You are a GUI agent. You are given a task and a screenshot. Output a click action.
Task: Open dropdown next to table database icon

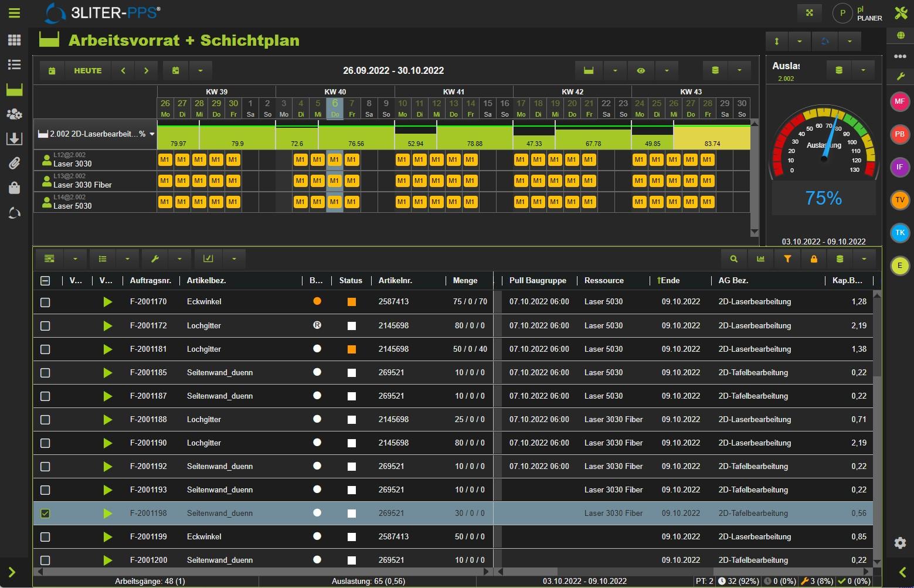click(864, 259)
